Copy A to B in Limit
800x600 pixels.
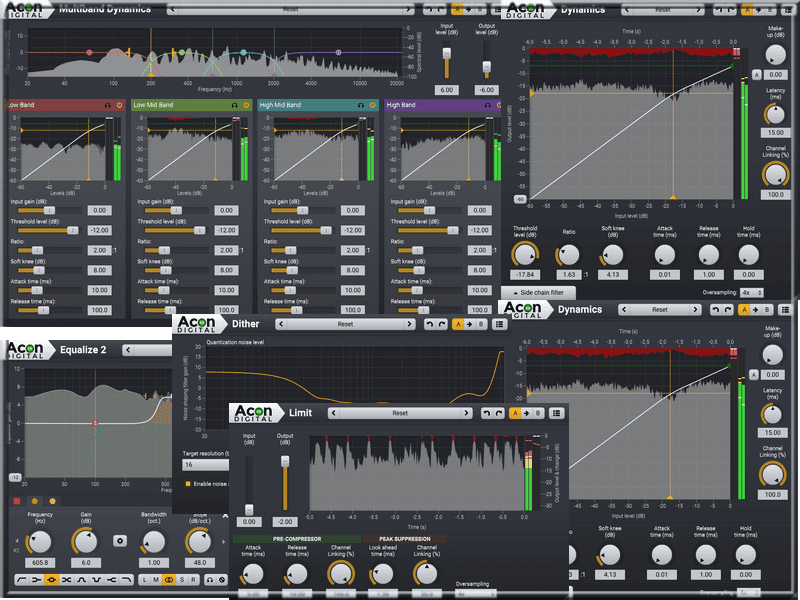coord(527,413)
